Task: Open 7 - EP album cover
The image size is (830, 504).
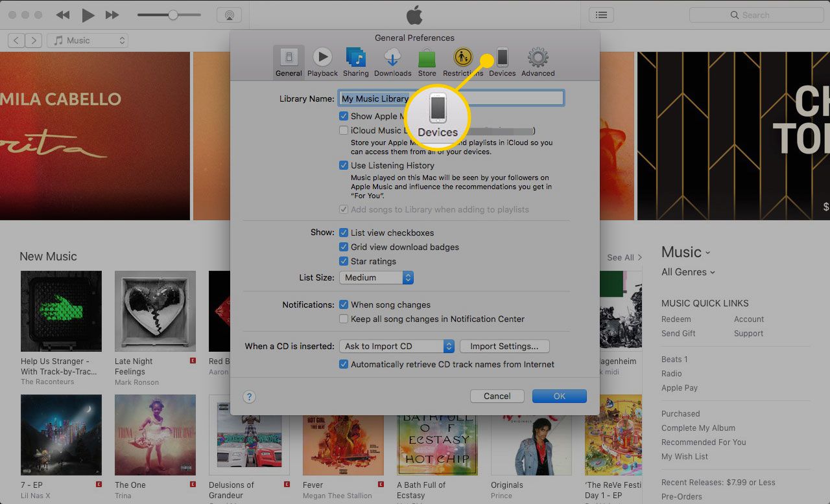Action: (61, 435)
